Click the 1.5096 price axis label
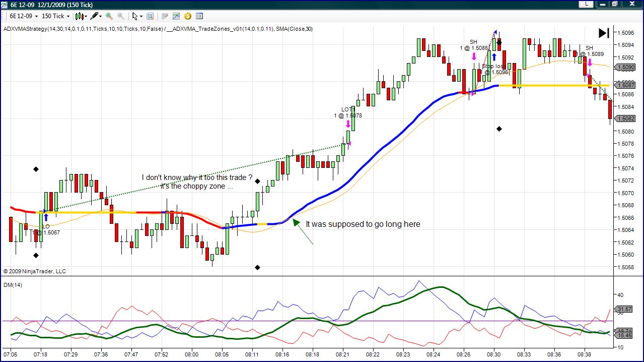Viewport: 644px width, 362px height. point(625,33)
